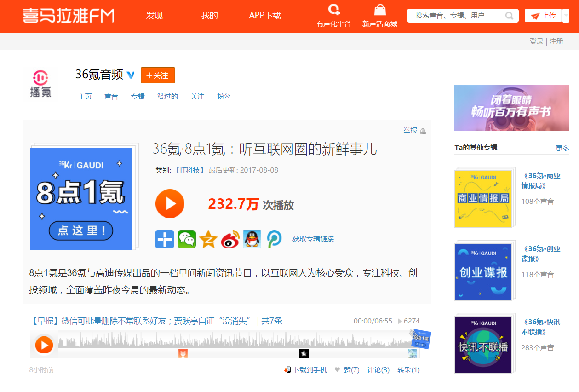Image resolution: width=579 pixels, height=392 pixels.
Task: Play the album with the large orange play button
Action: [170, 203]
